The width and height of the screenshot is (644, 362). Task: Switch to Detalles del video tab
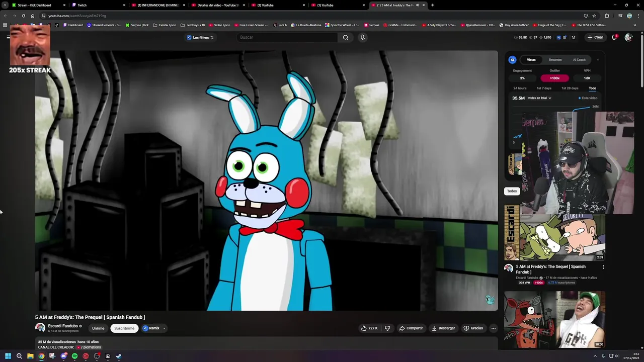point(218,5)
